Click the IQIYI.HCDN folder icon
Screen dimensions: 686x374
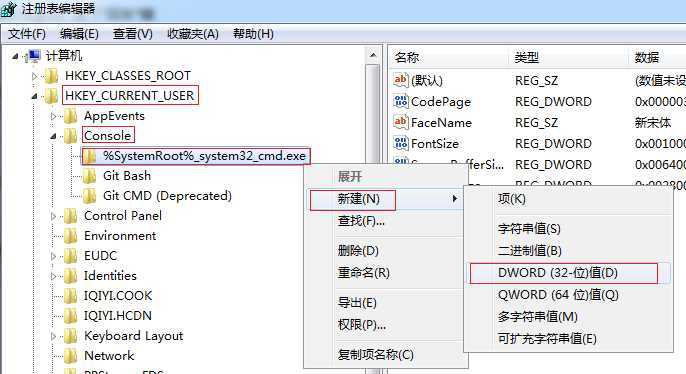70,316
